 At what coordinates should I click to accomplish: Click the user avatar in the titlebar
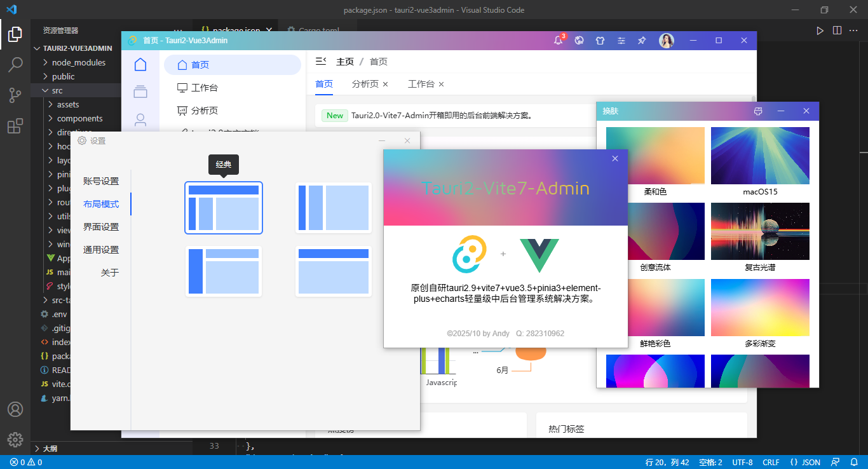click(666, 40)
